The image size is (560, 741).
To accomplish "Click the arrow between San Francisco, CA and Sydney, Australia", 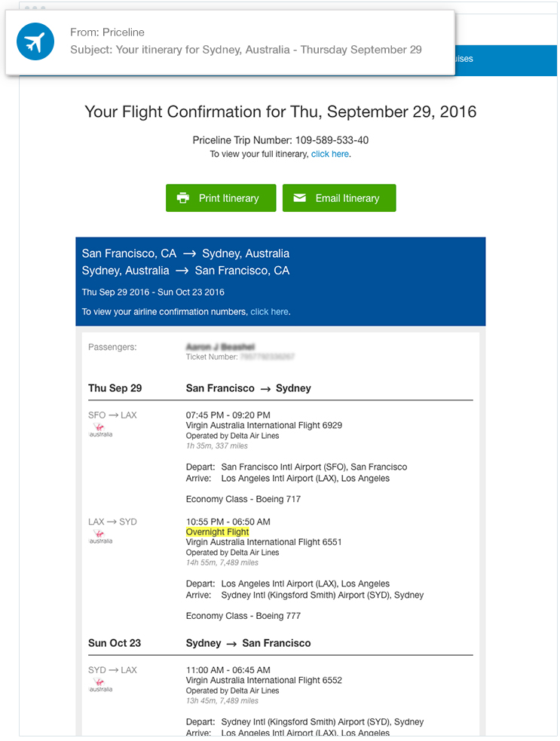I will tap(189, 254).
